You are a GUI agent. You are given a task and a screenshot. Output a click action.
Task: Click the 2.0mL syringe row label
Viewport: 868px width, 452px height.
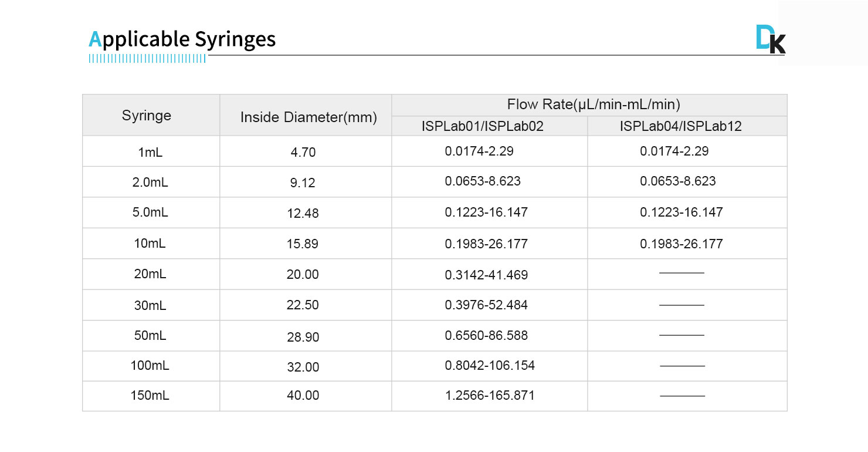point(150,183)
